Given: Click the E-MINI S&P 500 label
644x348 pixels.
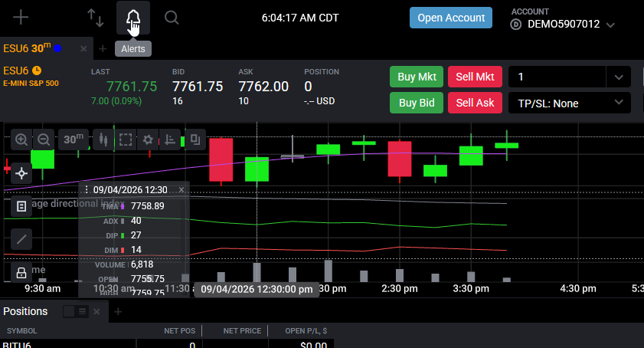Looking at the screenshot, I should [31, 83].
